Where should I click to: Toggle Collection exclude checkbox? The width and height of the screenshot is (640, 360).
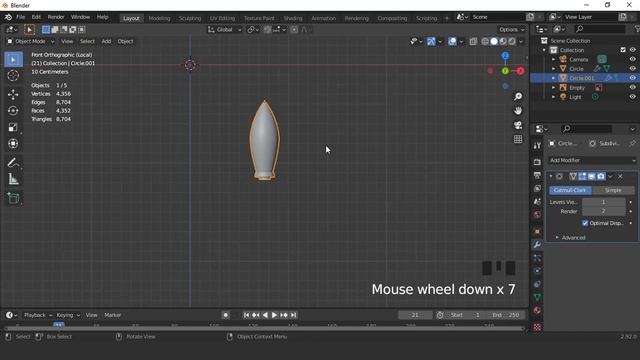[623, 50]
